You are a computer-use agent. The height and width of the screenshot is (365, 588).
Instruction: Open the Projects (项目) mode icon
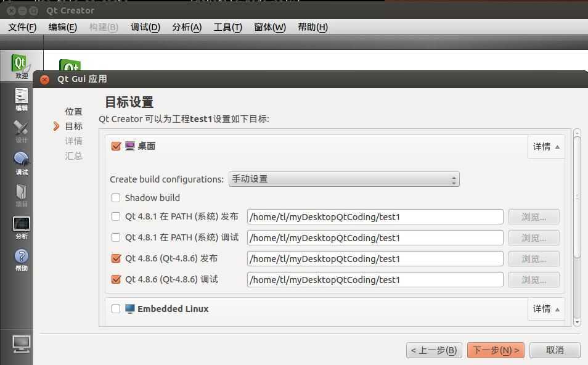coord(22,195)
